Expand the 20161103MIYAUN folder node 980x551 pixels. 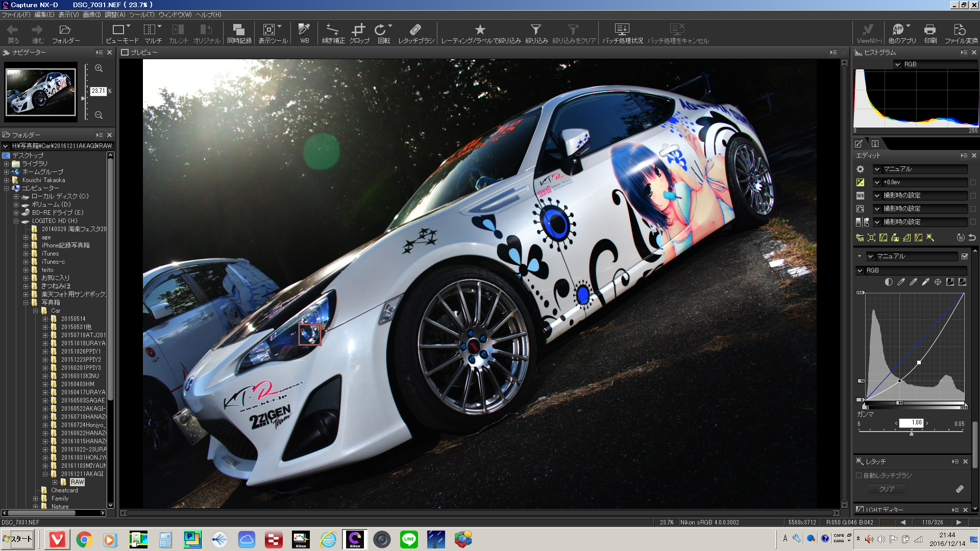point(45,466)
